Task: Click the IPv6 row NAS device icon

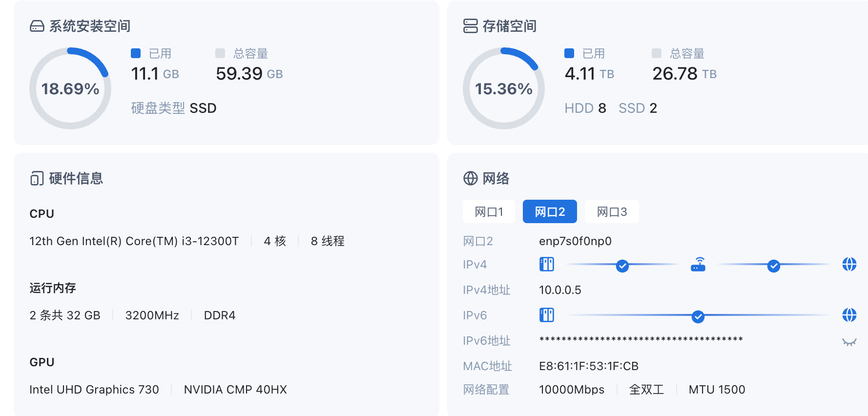Action: [546, 315]
